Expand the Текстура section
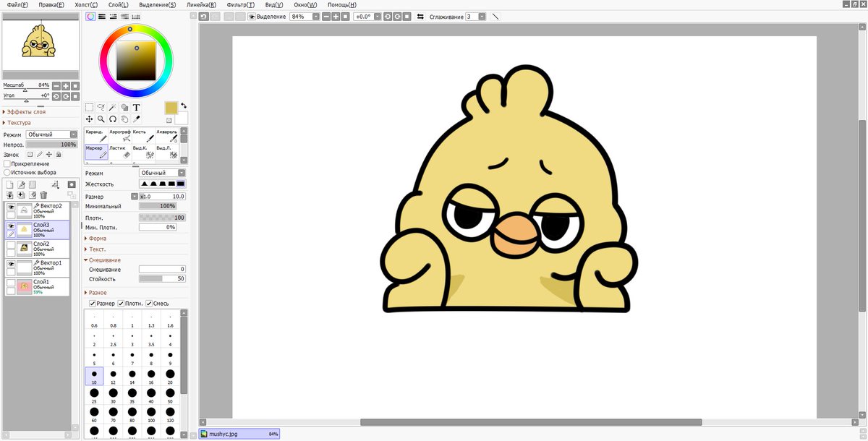This screenshot has height=441, width=868. pos(20,123)
